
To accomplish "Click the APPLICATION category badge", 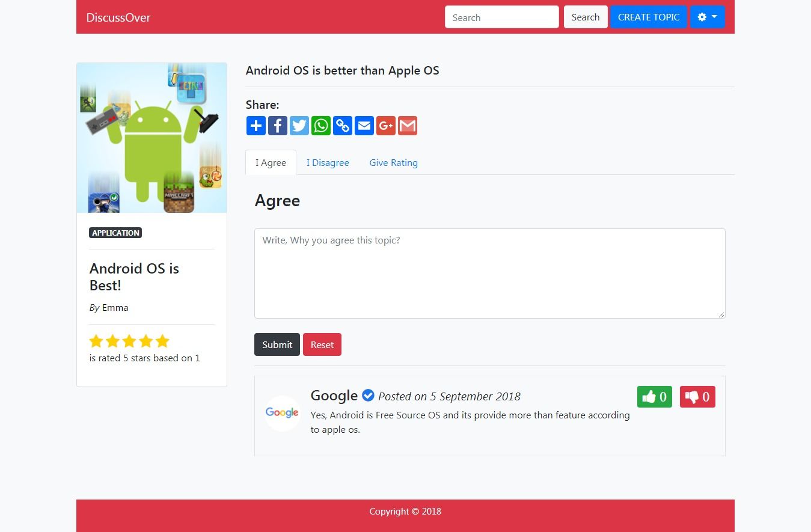I will point(115,233).
